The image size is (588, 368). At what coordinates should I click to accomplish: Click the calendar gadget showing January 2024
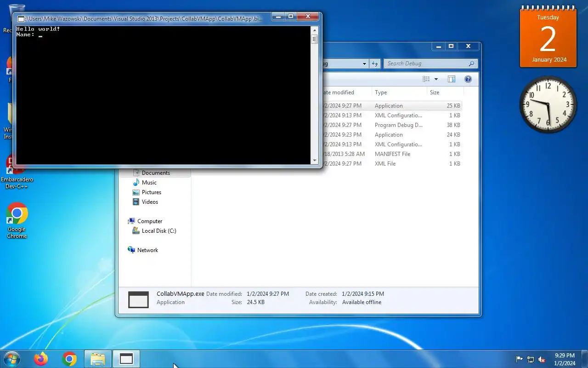pos(548,38)
